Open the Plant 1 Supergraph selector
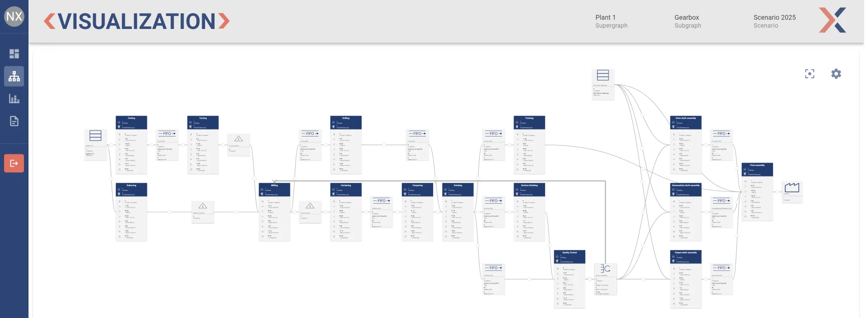868x318 pixels. [x=611, y=21]
